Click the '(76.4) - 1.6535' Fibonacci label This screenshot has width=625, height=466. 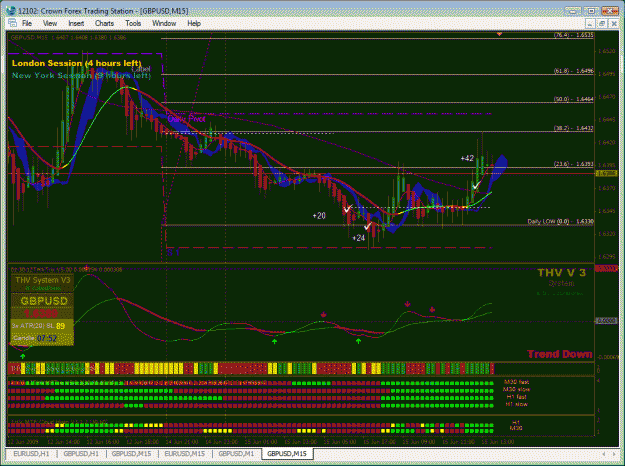tap(573, 35)
